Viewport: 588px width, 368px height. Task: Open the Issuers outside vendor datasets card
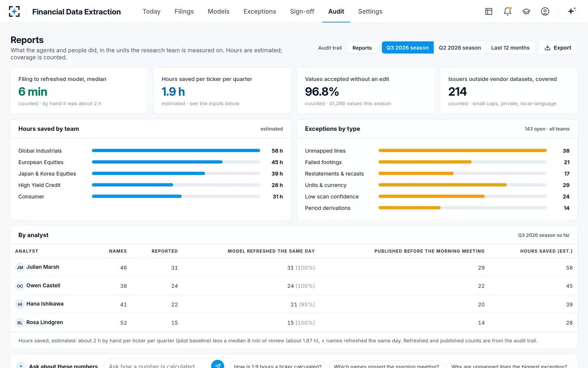[509, 91]
